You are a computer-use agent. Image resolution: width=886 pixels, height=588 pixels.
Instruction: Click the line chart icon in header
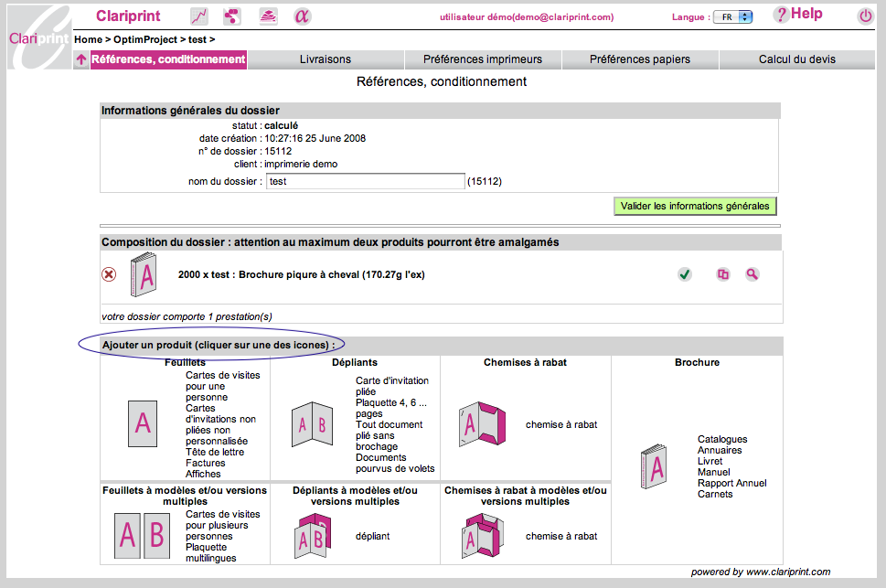[198, 16]
